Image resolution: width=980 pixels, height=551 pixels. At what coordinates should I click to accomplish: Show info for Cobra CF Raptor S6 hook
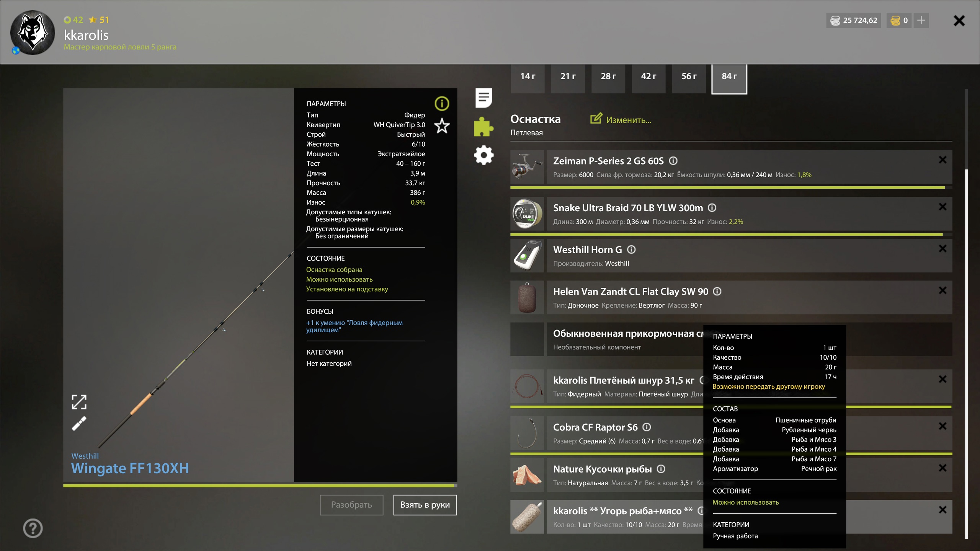[647, 427]
